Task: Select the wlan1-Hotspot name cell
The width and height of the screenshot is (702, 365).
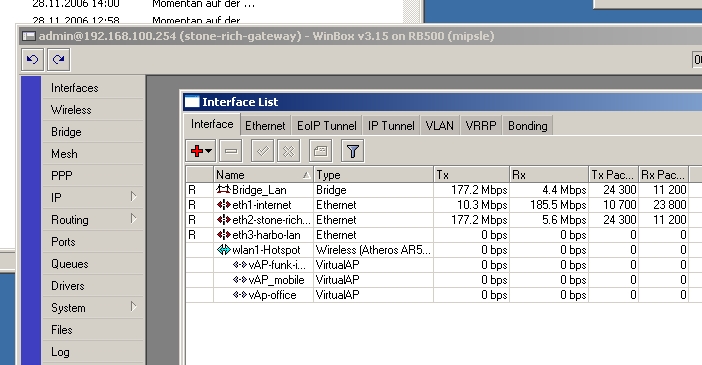Action: [263, 250]
